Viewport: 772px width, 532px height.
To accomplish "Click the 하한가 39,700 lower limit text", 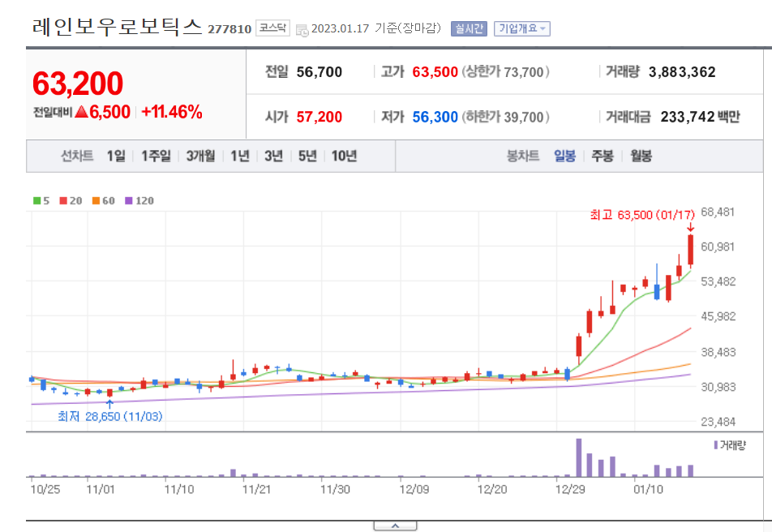I will click(x=506, y=117).
